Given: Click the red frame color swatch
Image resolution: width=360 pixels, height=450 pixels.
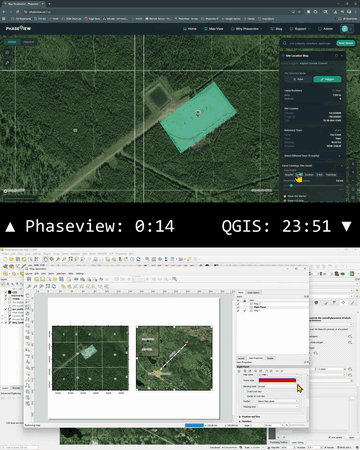Looking at the screenshot, I should tap(277, 380).
